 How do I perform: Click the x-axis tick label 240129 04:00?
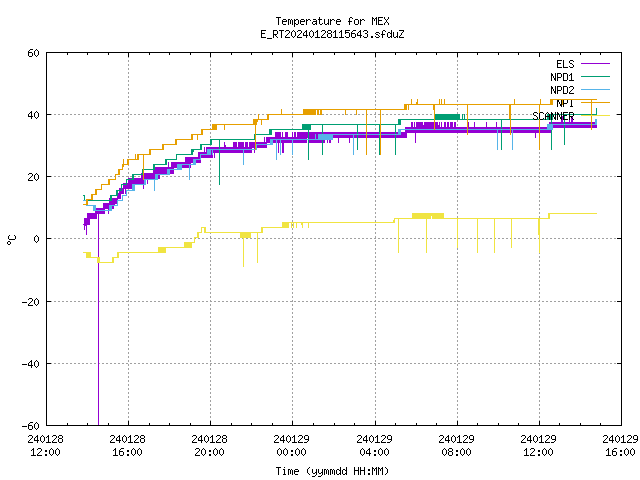(374, 446)
